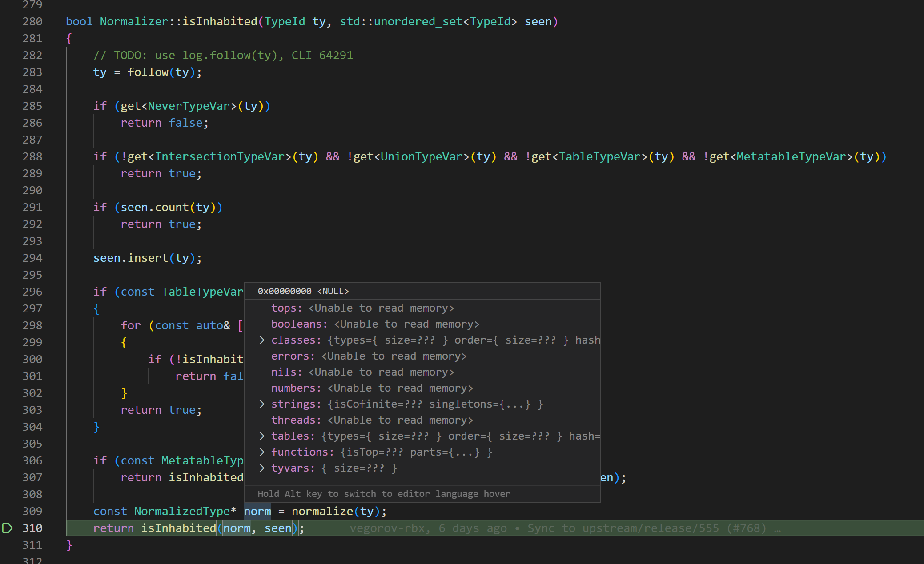Expand the classes entry in the debug hover
Image resolution: width=924 pixels, height=564 pixels.
261,340
